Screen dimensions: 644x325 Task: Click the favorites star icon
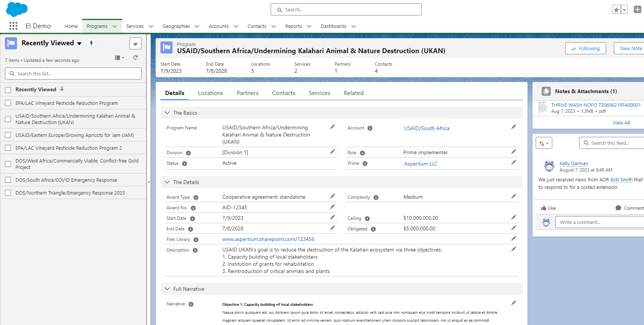[616, 10]
